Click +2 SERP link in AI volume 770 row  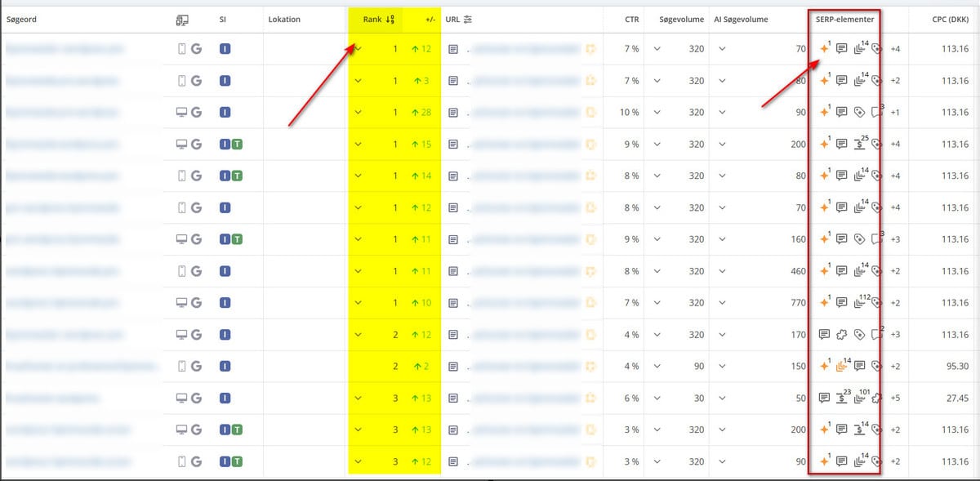click(x=895, y=303)
